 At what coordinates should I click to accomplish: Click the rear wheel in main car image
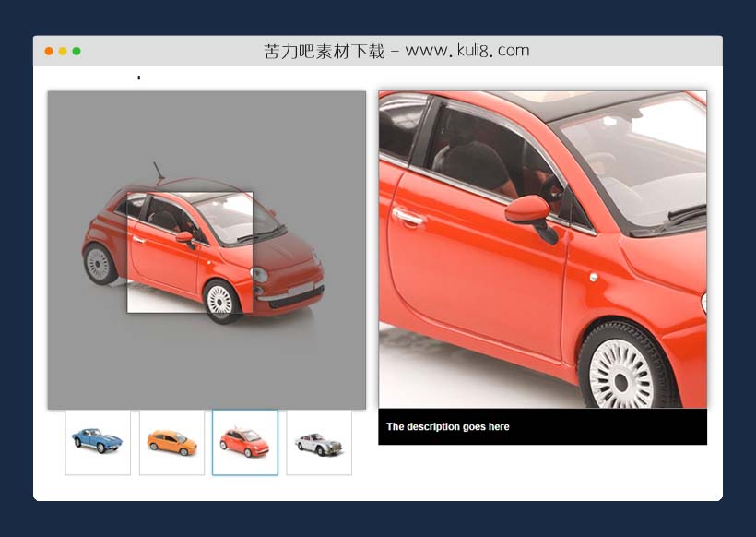coord(99,264)
